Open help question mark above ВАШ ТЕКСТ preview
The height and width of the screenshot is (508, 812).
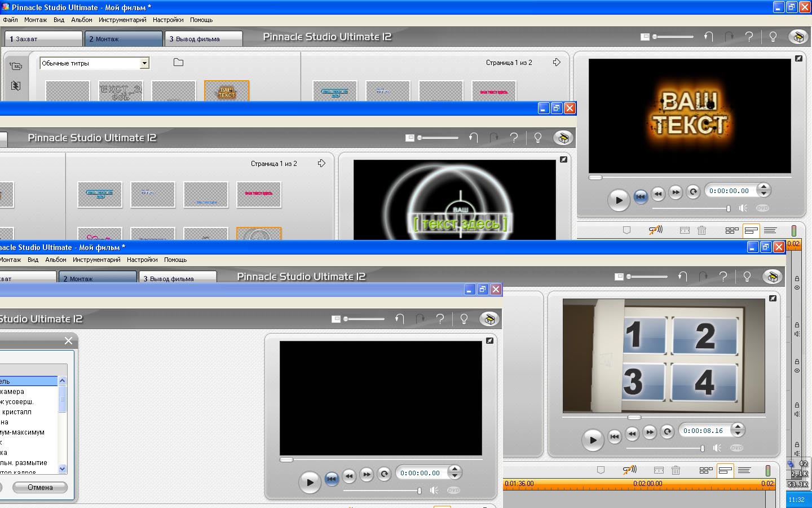749,37
